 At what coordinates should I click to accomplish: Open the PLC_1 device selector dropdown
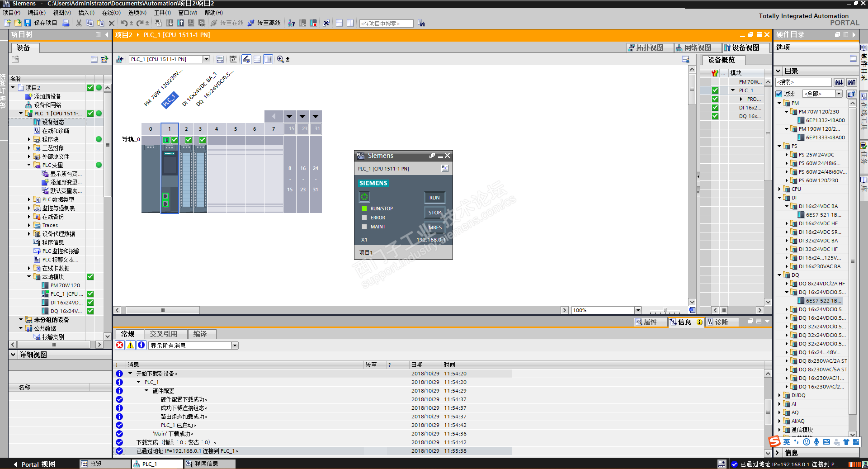click(x=206, y=59)
